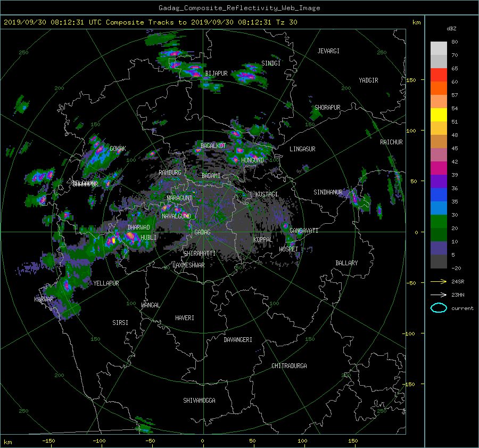Click the HOSPET city label
The width and height of the screenshot is (479, 448).
click(288, 249)
